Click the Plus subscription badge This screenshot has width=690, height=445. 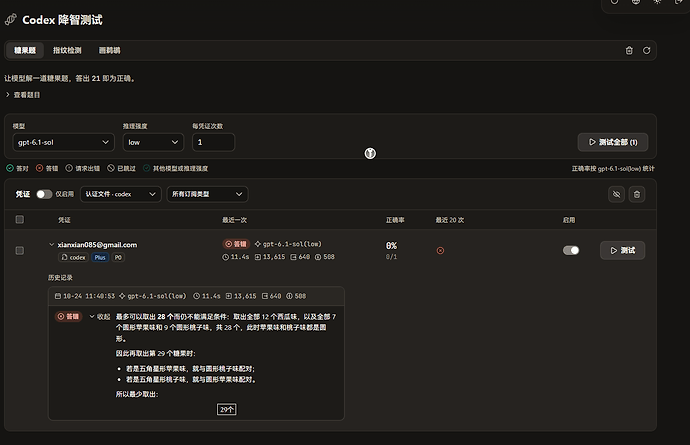click(100, 257)
